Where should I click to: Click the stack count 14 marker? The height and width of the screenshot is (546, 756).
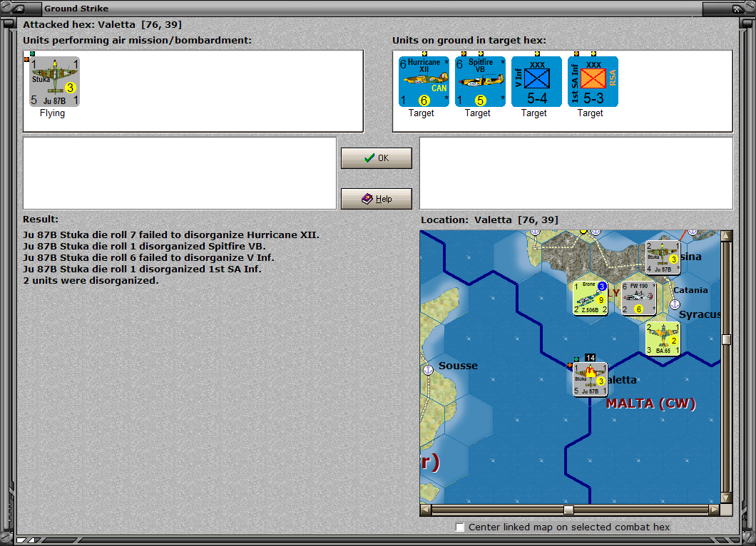click(x=590, y=358)
